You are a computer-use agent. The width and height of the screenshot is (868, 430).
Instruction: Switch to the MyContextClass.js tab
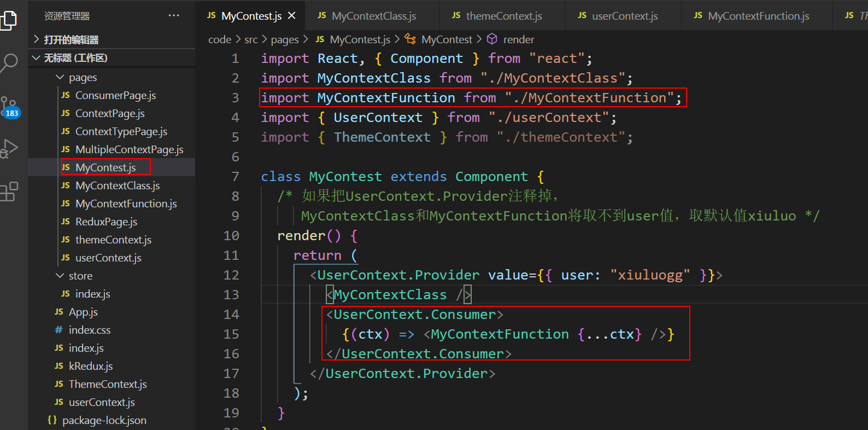coord(374,16)
